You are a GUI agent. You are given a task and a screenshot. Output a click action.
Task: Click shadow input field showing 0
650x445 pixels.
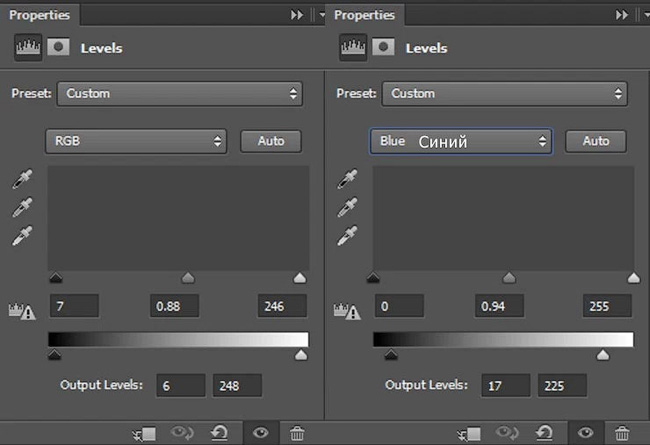coord(400,306)
